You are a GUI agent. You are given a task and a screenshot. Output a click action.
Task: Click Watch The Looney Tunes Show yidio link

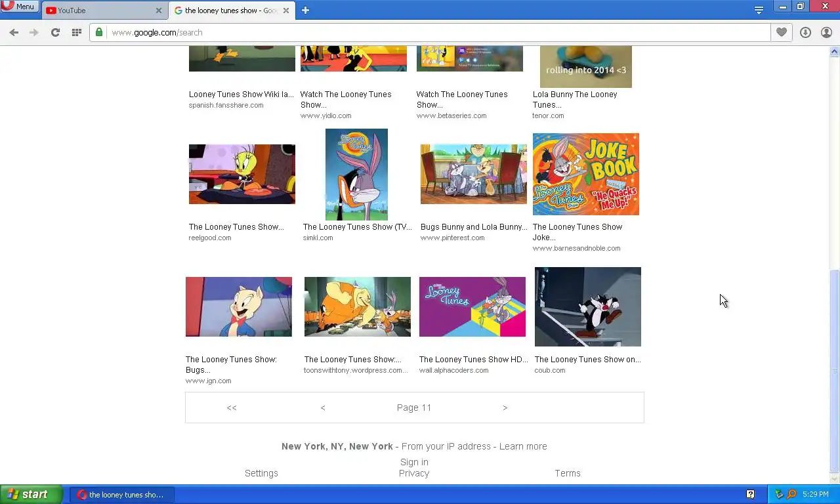coord(346,100)
